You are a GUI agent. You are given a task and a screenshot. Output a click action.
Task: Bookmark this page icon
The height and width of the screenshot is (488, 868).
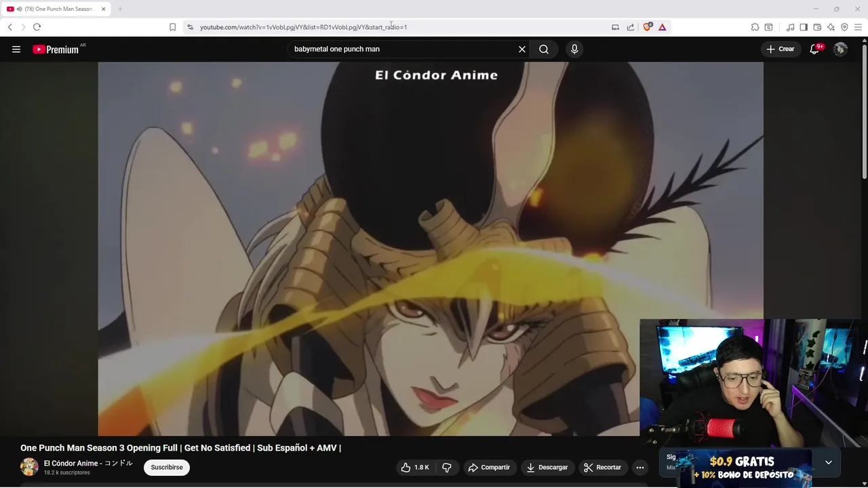172,27
